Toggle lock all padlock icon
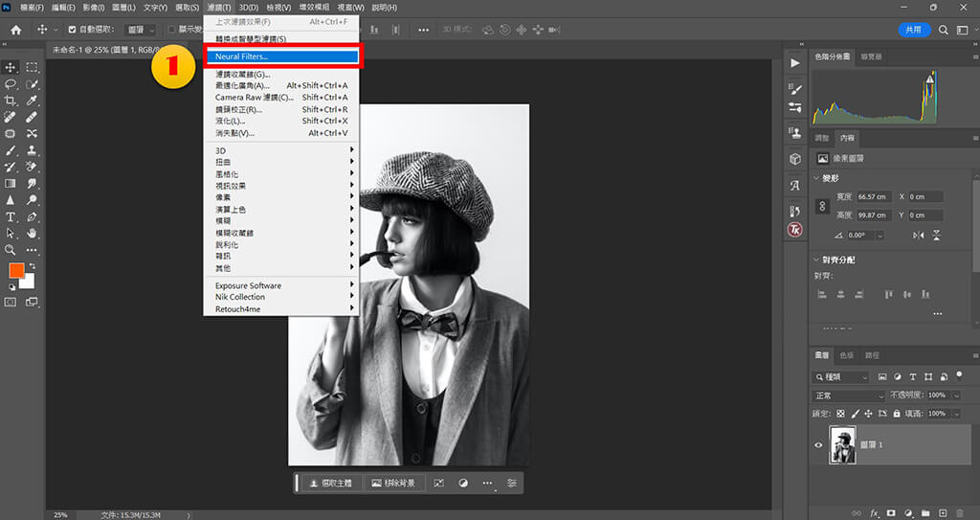Image resolution: width=980 pixels, height=520 pixels. (897, 414)
